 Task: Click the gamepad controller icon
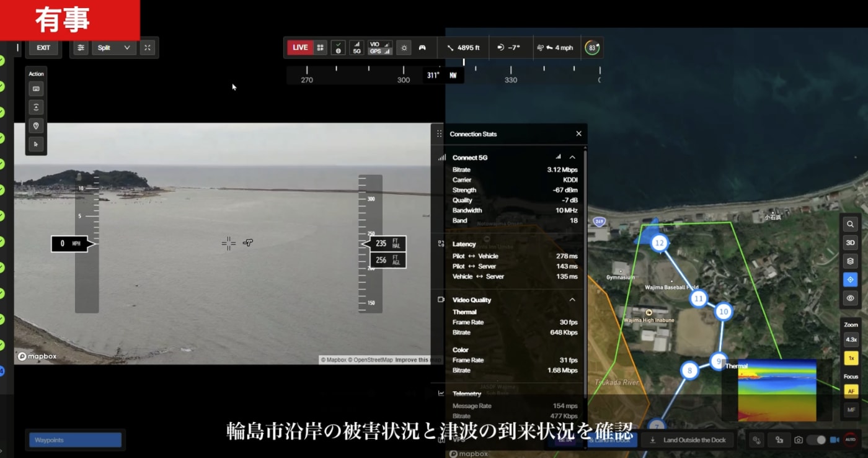click(x=422, y=48)
